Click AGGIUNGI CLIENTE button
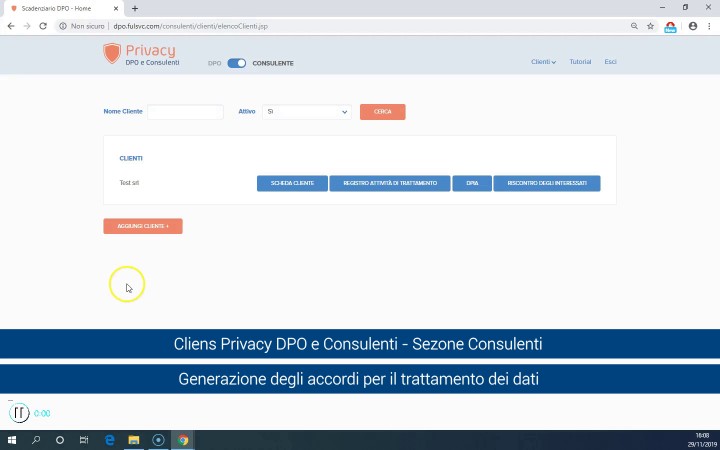This screenshot has height=450, width=720. click(x=143, y=226)
